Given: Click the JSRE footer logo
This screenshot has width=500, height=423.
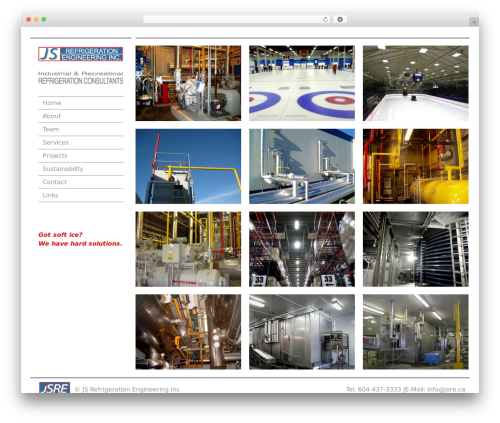Looking at the screenshot, I should pos(54,388).
